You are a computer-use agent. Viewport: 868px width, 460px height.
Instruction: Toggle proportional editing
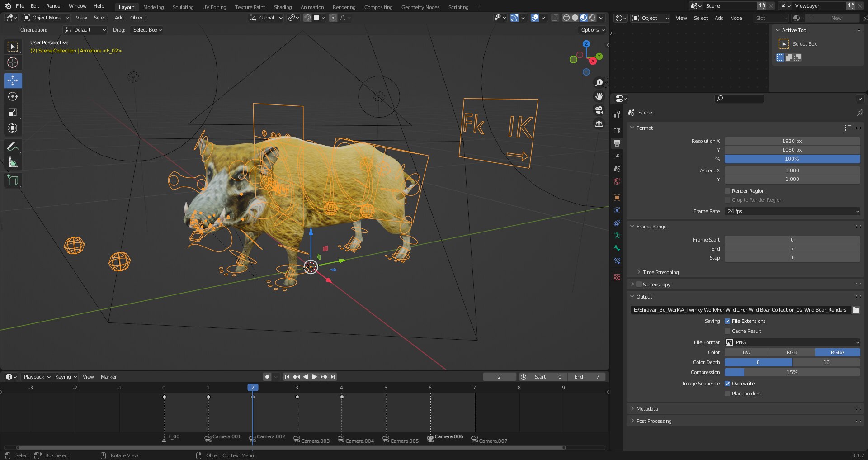pyautogui.click(x=333, y=18)
